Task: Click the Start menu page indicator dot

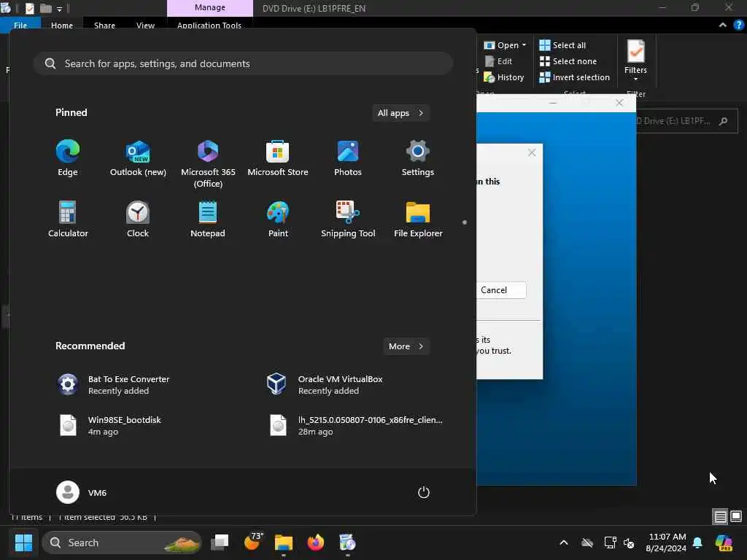Action: [x=465, y=222]
